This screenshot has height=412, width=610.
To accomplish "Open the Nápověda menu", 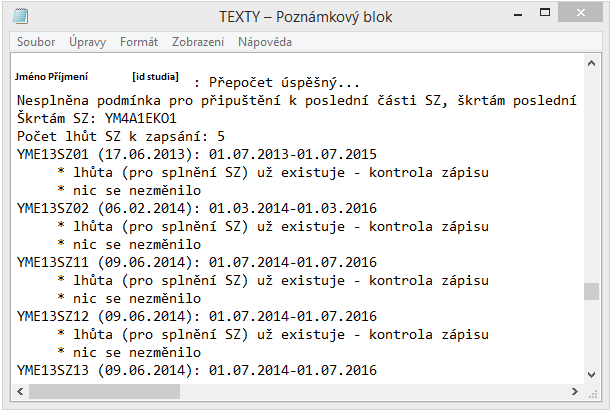I will [265, 42].
